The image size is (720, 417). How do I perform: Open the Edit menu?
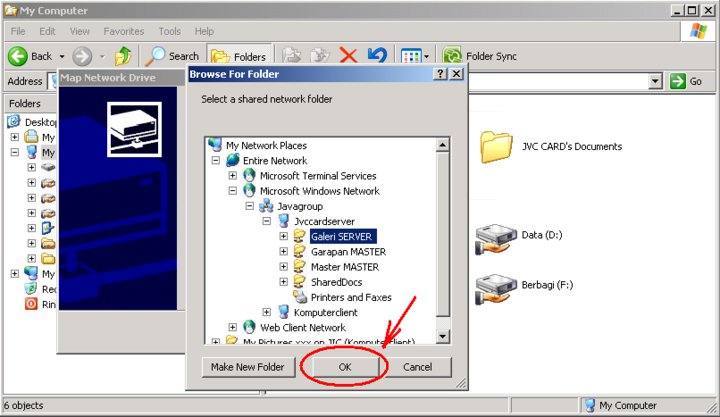(47, 31)
